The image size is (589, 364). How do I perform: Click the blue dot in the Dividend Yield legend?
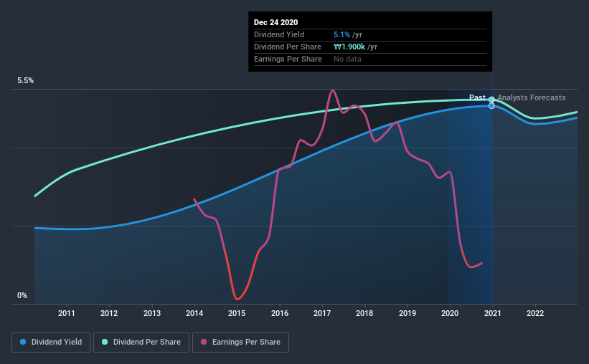point(24,343)
